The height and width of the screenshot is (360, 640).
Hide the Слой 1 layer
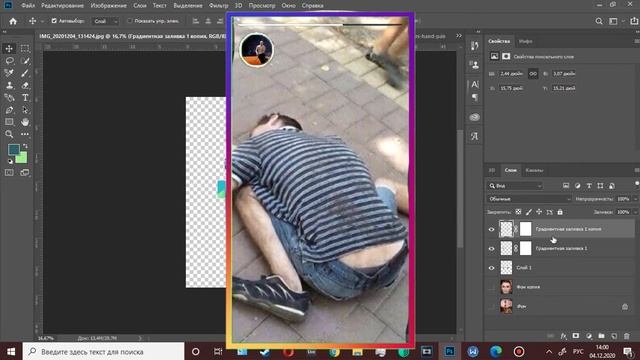tap(491, 268)
